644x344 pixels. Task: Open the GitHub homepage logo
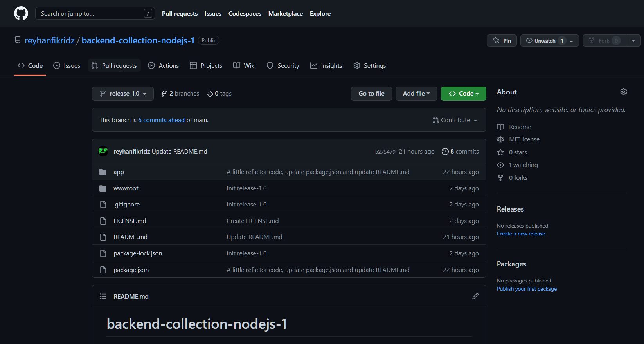tap(21, 13)
